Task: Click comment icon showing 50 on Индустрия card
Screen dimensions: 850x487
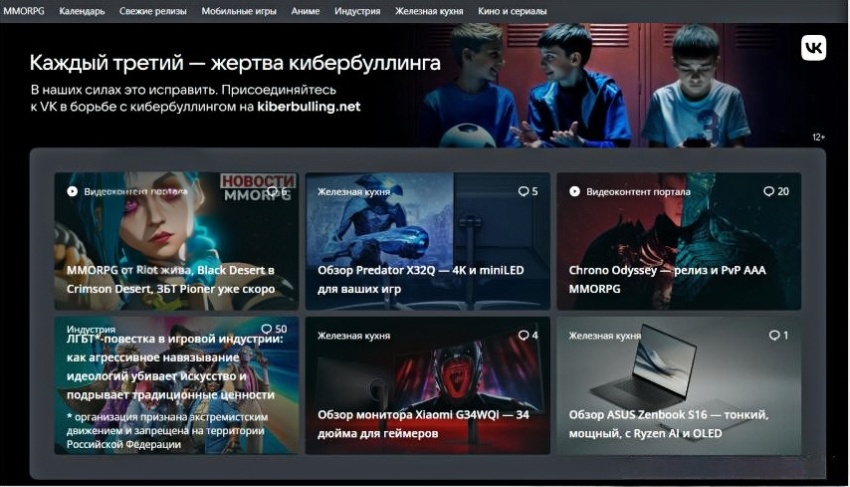Action: tap(266, 329)
